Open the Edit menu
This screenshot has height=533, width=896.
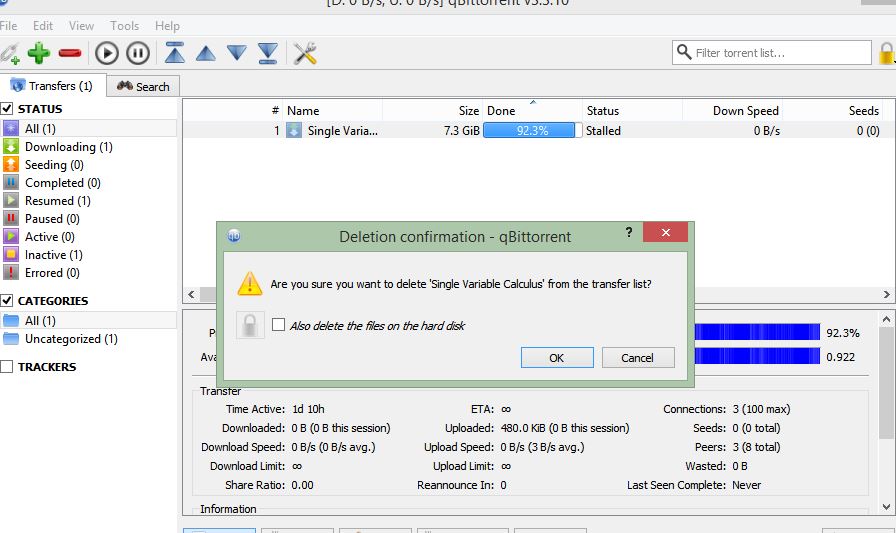43,26
